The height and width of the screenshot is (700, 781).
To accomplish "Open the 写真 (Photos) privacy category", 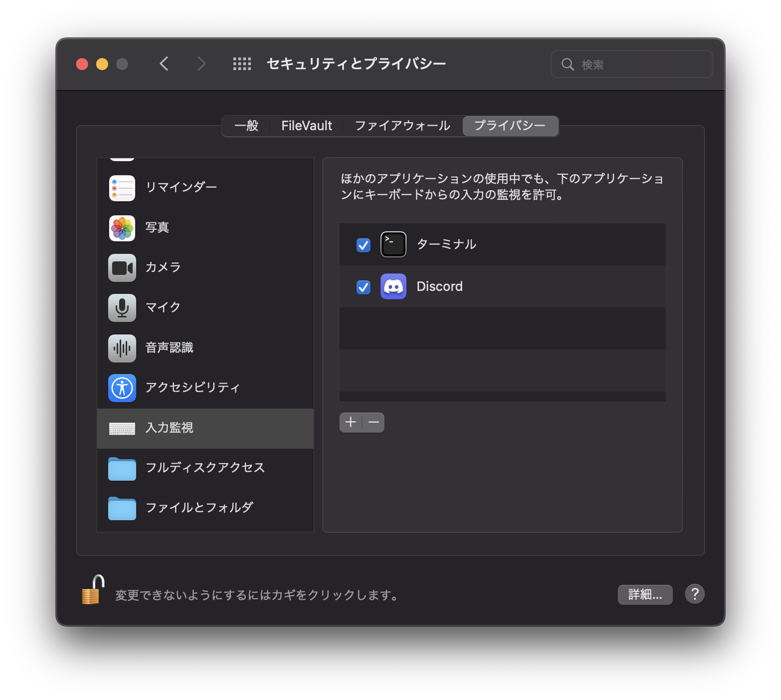I will tap(156, 227).
